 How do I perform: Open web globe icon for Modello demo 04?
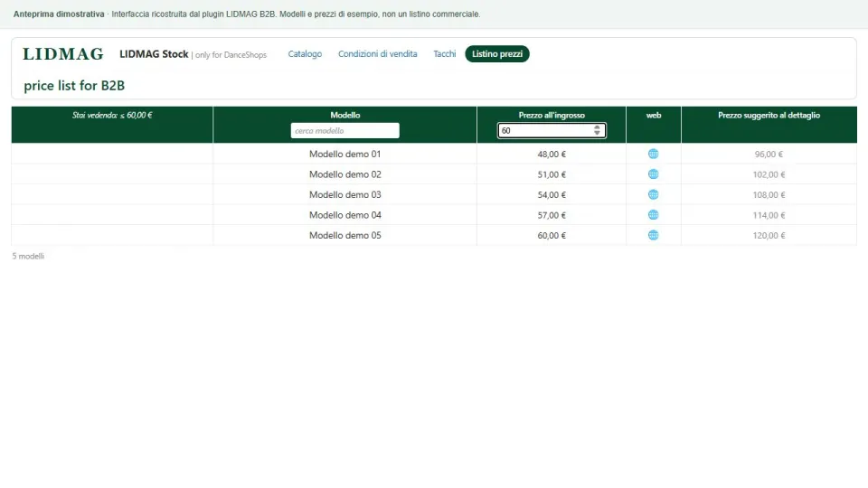[653, 215]
